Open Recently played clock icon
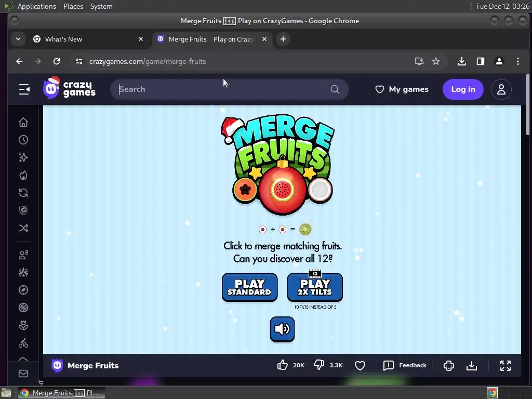The width and height of the screenshot is (532, 399). tap(23, 140)
